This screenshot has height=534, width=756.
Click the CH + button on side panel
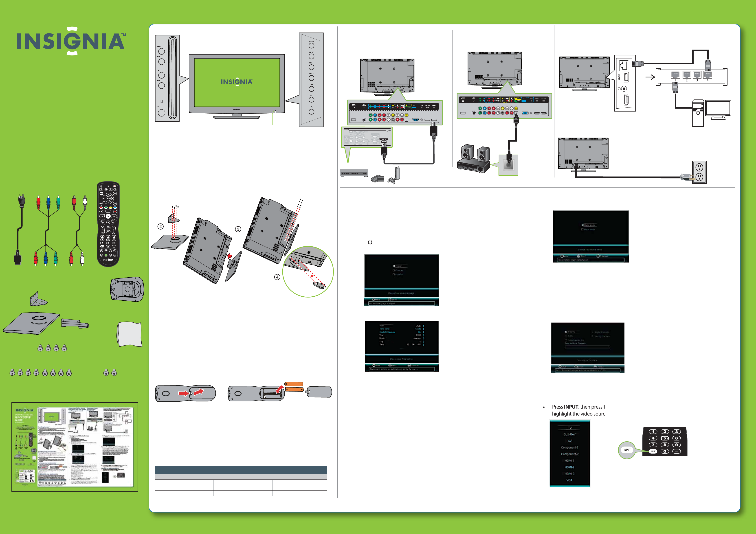(311, 89)
